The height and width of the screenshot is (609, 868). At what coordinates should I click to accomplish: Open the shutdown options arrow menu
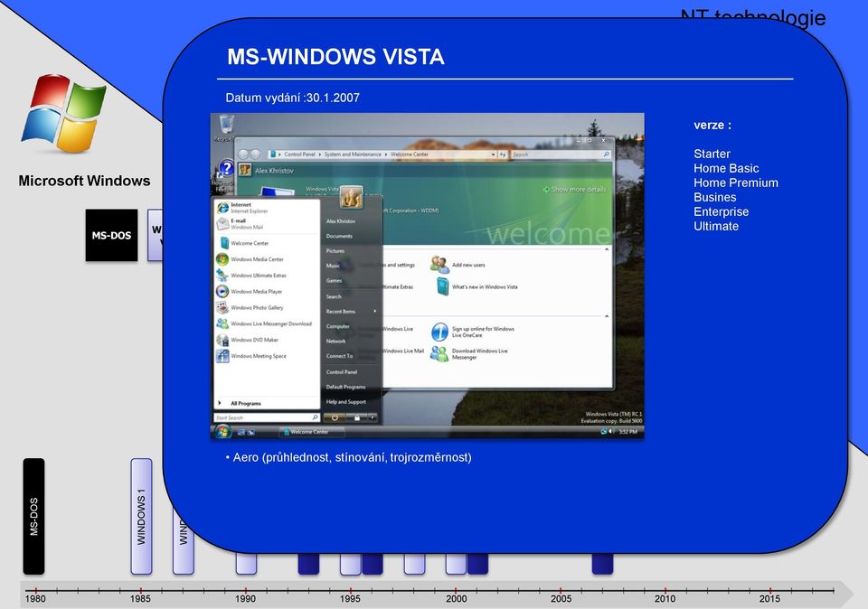pyautogui.click(x=373, y=417)
